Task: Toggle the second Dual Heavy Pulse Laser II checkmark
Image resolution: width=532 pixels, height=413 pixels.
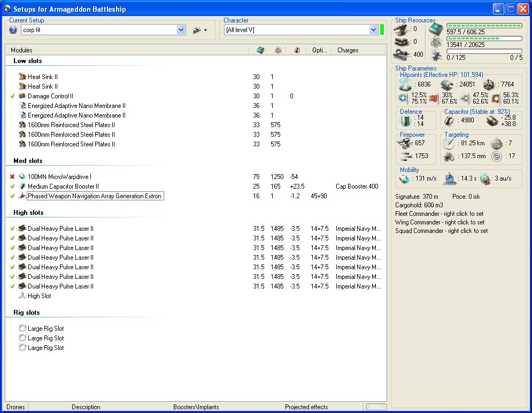Action: 12,238
